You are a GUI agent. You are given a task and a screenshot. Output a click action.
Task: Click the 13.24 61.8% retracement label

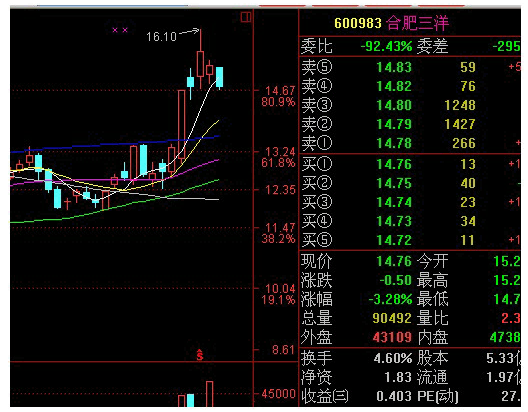coord(279,157)
